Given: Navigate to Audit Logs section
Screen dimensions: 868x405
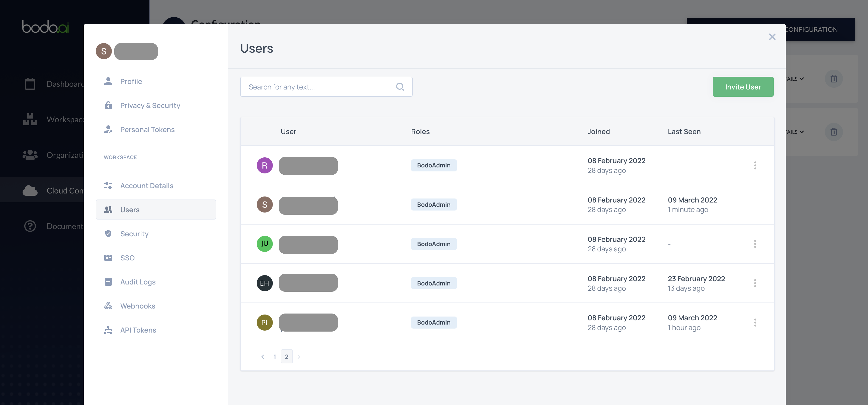Looking at the screenshot, I should pyautogui.click(x=138, y=282).
